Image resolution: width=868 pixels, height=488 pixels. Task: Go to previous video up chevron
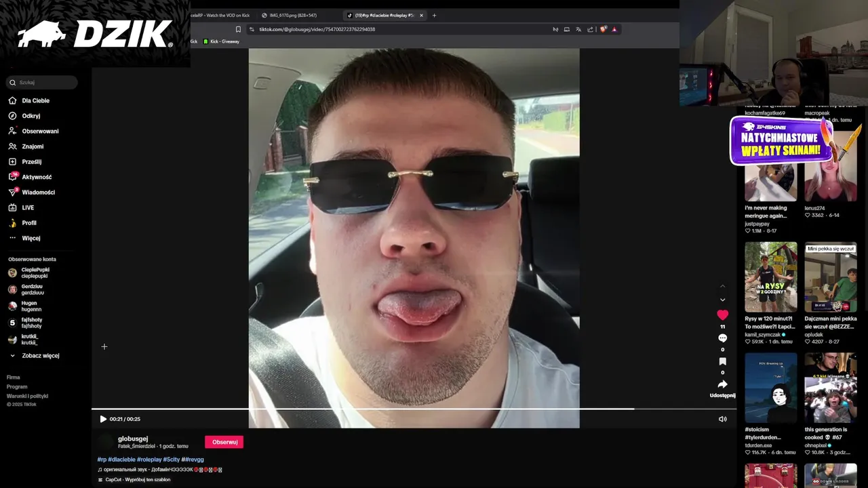pos(723,286)
